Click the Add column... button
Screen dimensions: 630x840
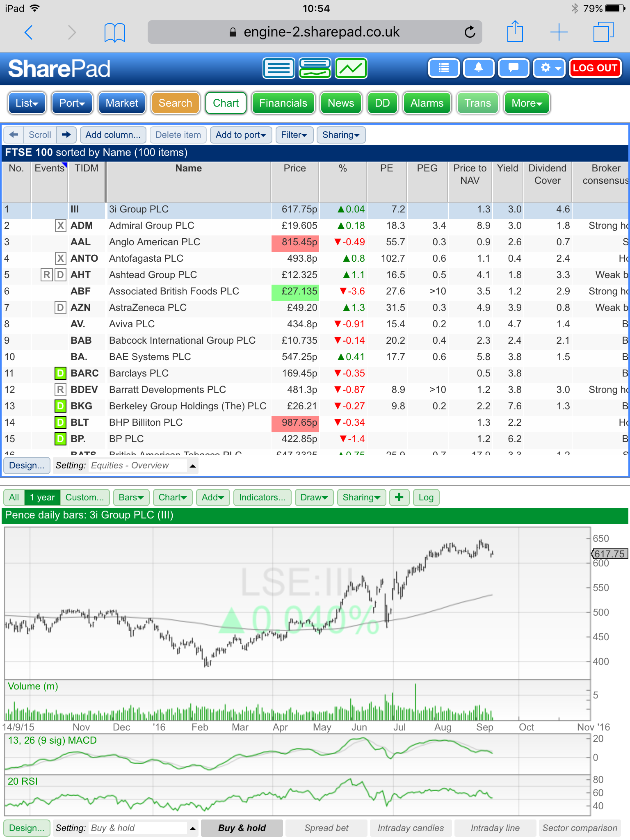click(113, 135)
